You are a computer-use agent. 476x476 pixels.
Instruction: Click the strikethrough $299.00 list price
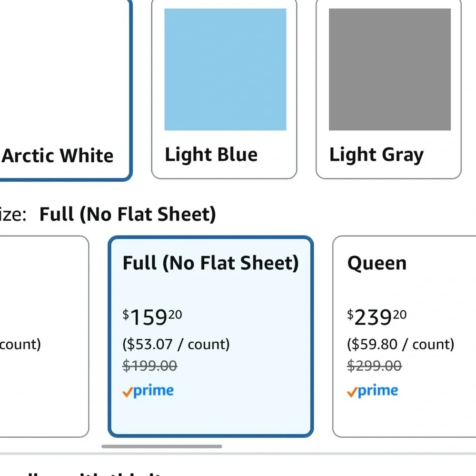(374, 366)
